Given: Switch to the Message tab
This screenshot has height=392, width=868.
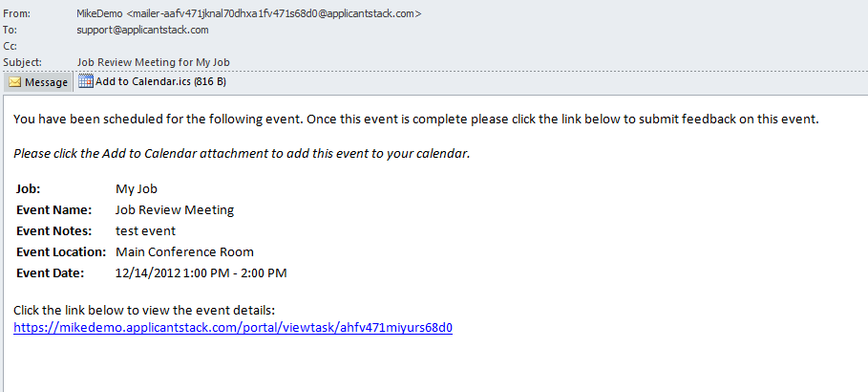Looking at the screenshot, I should pyautogui.click(x=38, y=82).
